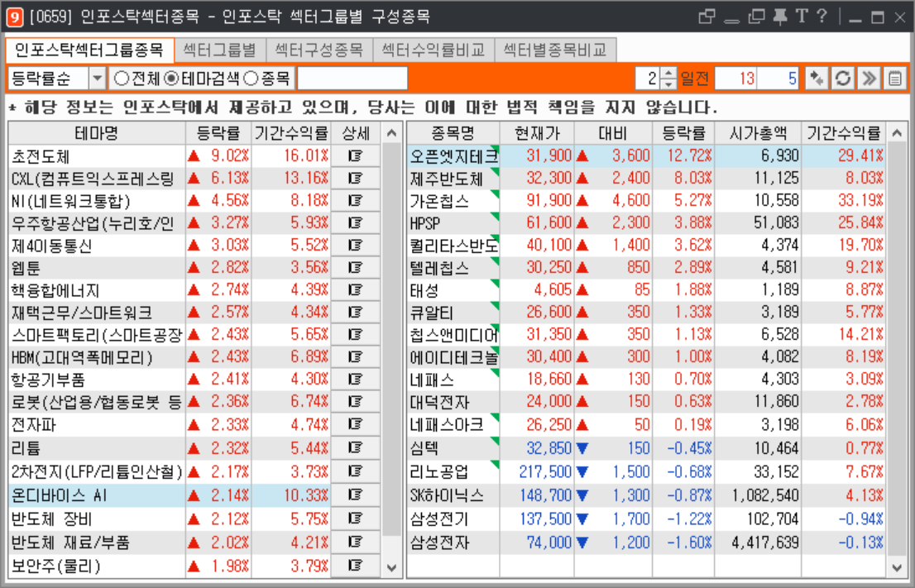
Task: Click theme list scrollbar up arrow
Action: (x=391, y=133)
